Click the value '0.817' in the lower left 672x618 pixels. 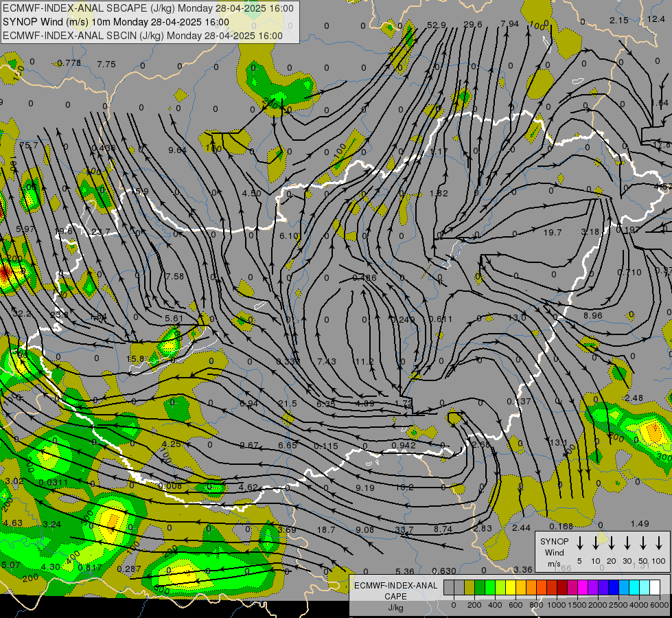(x=90, y=568)
